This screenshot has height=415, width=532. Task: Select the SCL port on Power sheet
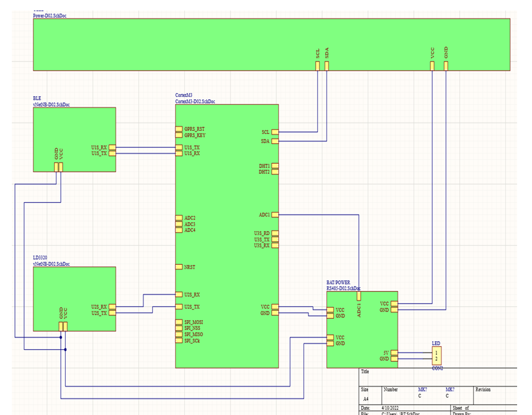point(318,66)
